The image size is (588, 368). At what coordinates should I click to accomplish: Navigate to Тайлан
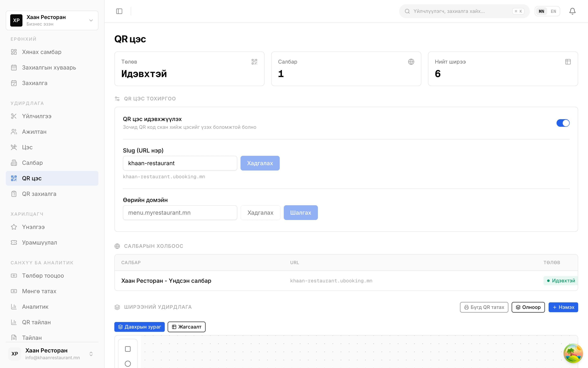pyautogui.click(x=52, y=338)
